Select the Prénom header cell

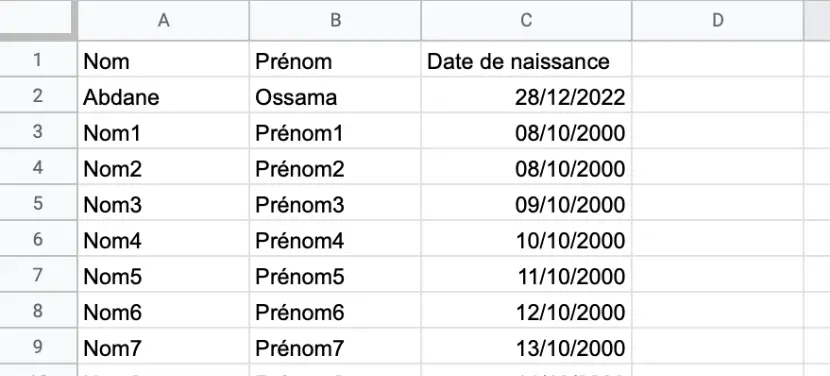[x=335, y=60]
